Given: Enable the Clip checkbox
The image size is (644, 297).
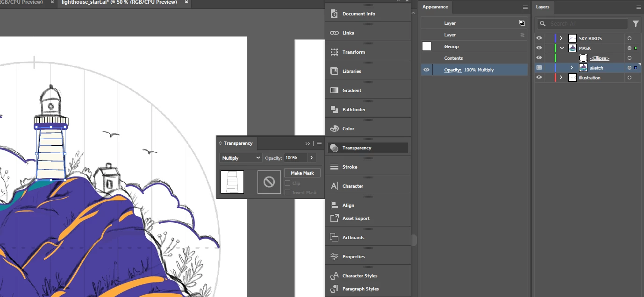Looking at the screenshot, I should [287, 184].
